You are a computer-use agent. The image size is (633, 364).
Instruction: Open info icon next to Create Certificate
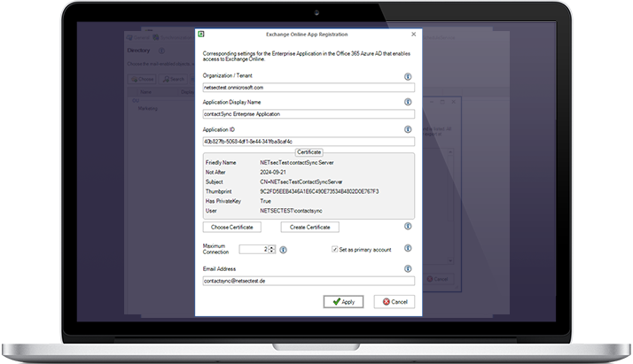pos(408,226)
